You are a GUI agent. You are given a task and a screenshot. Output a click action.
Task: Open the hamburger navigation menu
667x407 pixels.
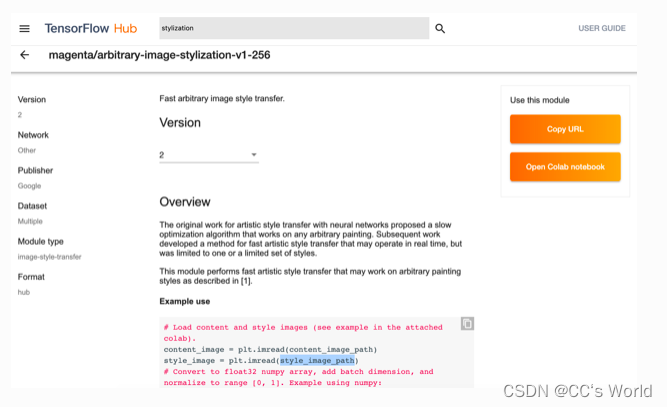24,28
